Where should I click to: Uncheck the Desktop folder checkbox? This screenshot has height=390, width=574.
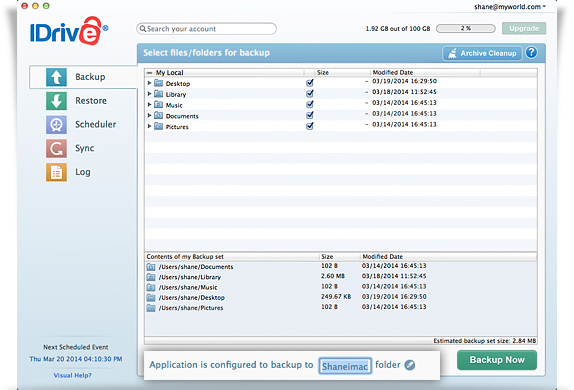click(310, 83)
